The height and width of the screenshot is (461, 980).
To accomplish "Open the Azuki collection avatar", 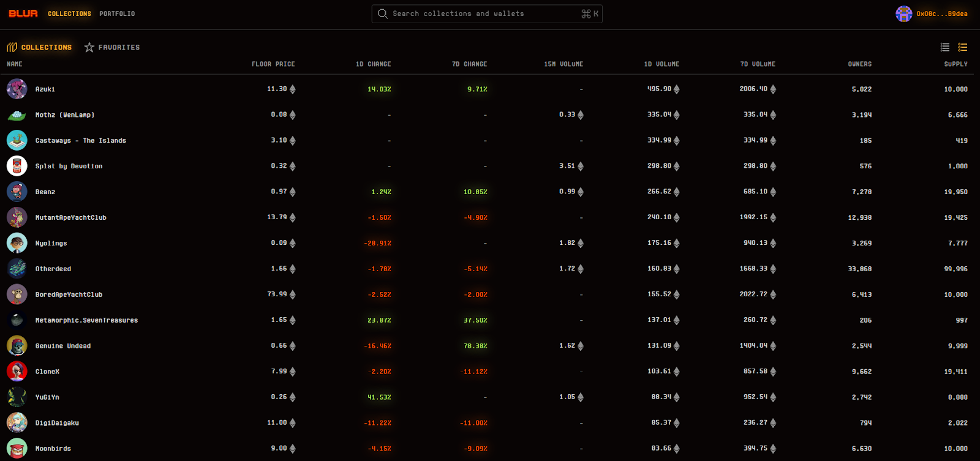I will (17, 89).
